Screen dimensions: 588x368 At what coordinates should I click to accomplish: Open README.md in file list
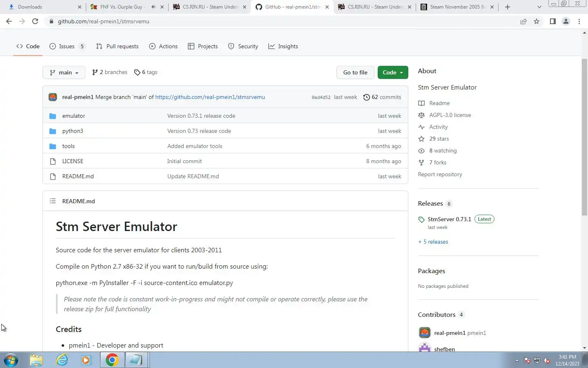(x=78, y=176)
